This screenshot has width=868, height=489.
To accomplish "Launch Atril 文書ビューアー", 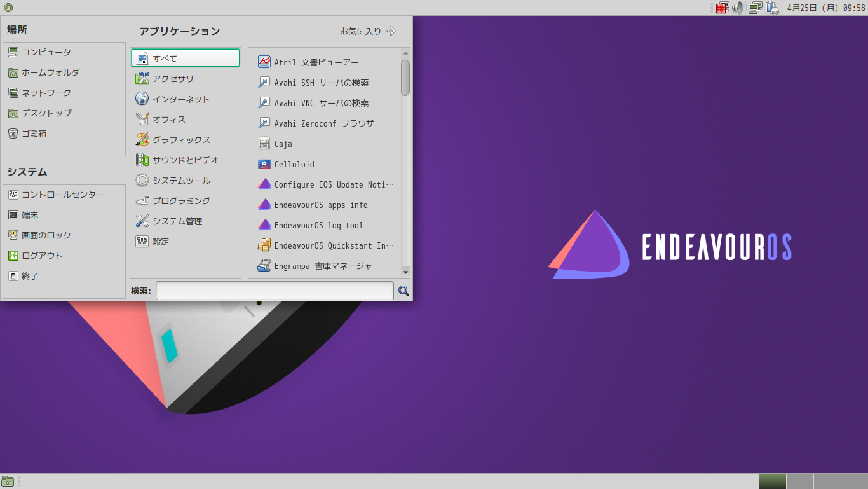I will 325,62.
